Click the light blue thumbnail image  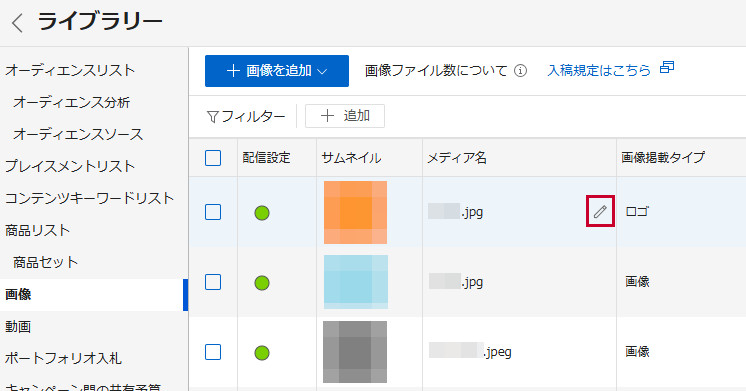click(356, 282)
